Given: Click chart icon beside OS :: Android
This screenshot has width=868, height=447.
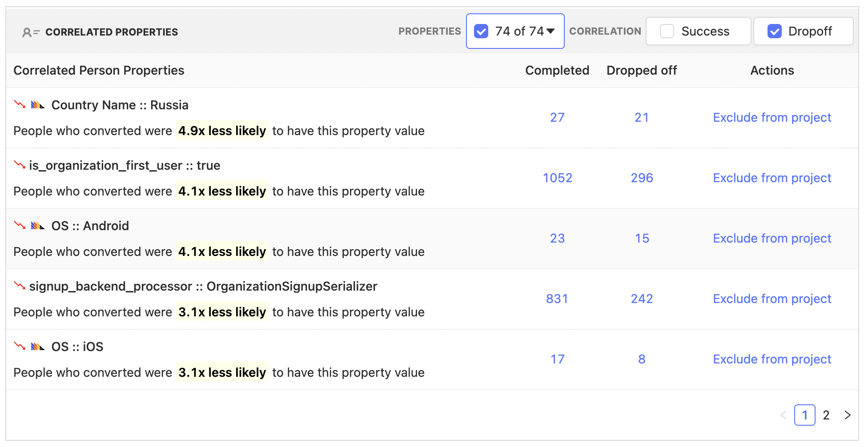Looking at the screenshot, I should point(38,226).
